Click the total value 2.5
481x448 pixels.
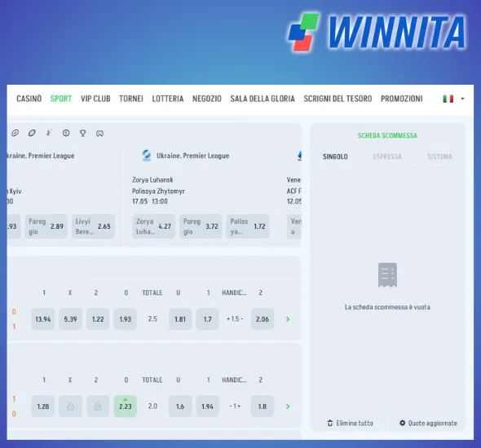click(152, 319)
